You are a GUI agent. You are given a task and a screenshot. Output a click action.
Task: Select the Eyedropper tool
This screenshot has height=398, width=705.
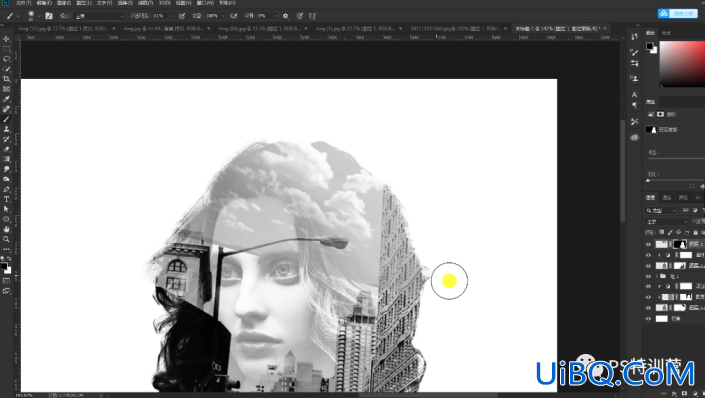point(6,99)
